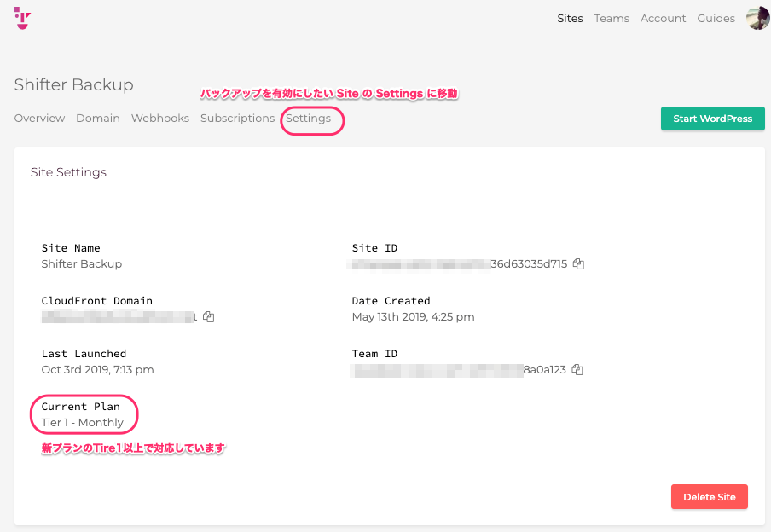Open the user avatar profile picture
This screenshot has height=532, width=771.
(757, 18)
